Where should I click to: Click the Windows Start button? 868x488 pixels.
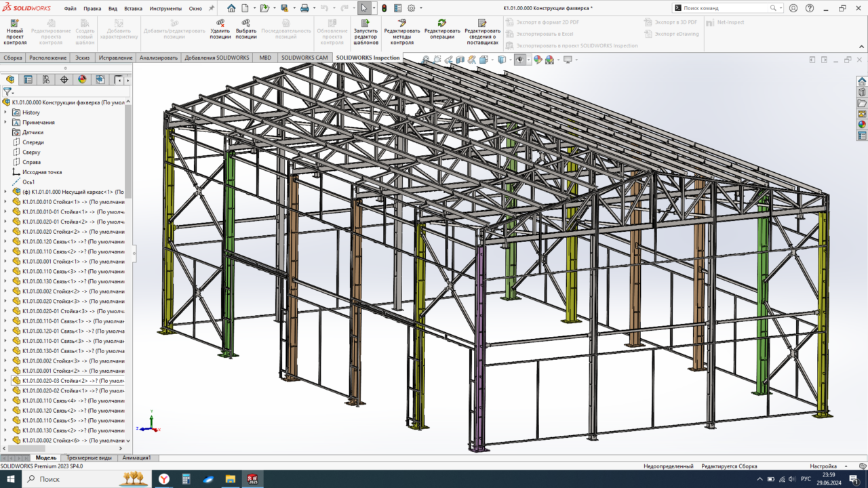click(x=11, y=479)
